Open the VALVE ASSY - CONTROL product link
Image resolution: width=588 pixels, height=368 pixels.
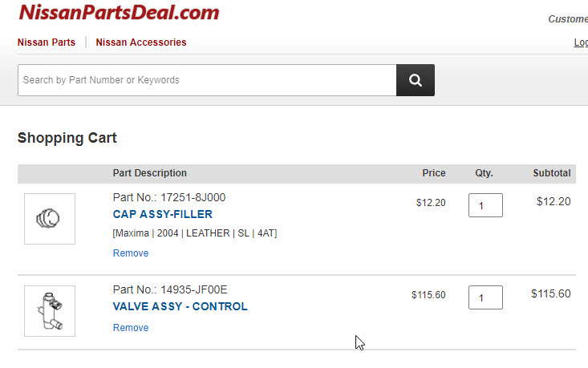tap(180, 306)
